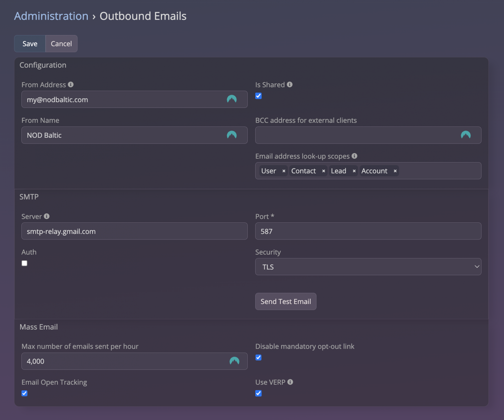Click the From Address input field
The image size is (504, 420).
click(x=134, y=99)
